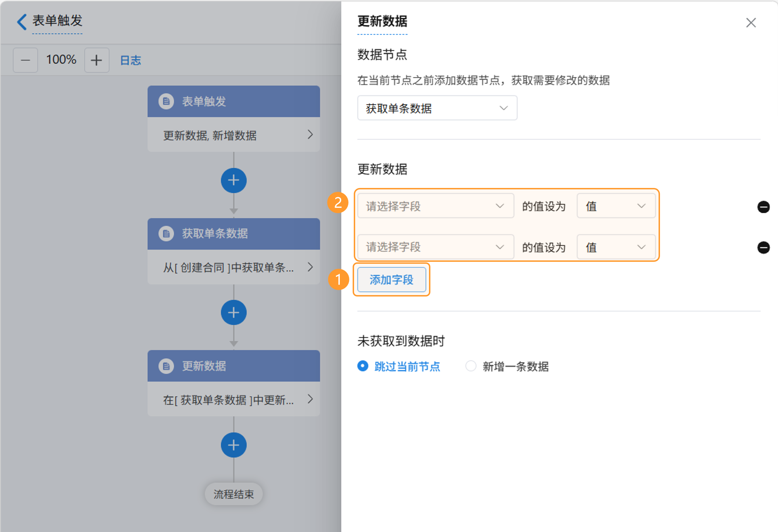
Task: Click the 添加字段 button
Action: tap(391, 279)
